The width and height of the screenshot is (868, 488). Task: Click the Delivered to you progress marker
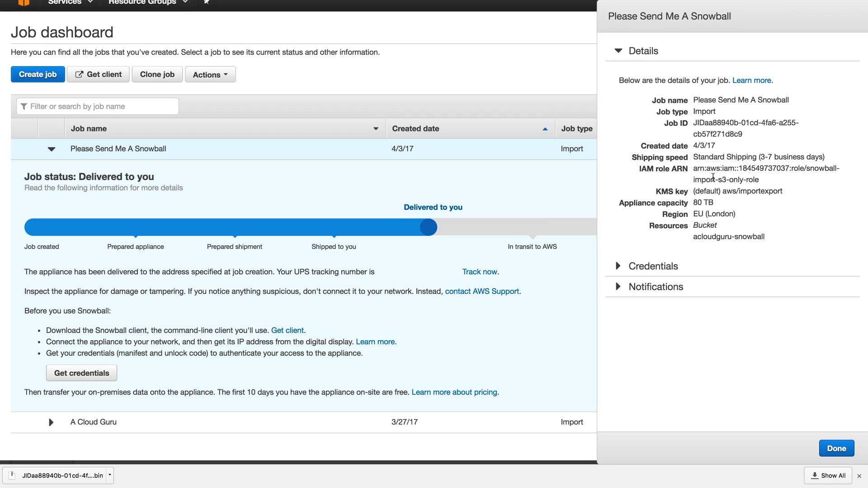click(x=428, y=227)
